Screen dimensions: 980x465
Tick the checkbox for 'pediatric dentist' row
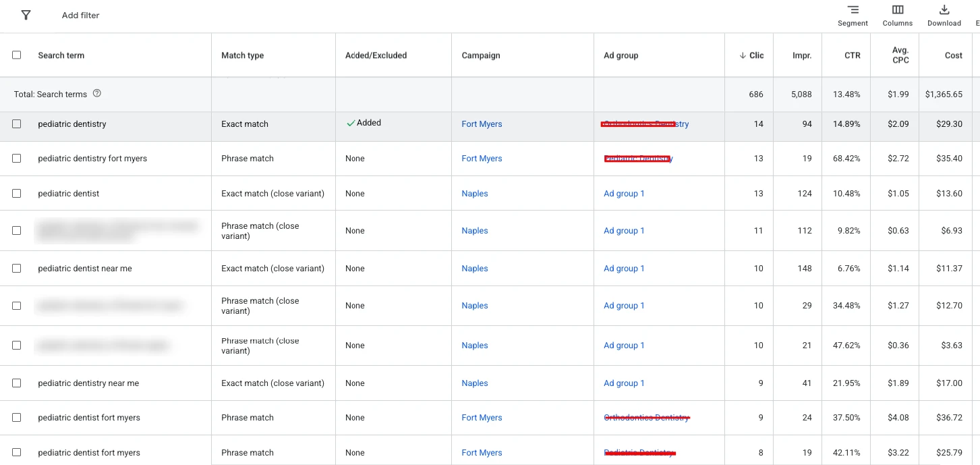[x=17, y=194]
